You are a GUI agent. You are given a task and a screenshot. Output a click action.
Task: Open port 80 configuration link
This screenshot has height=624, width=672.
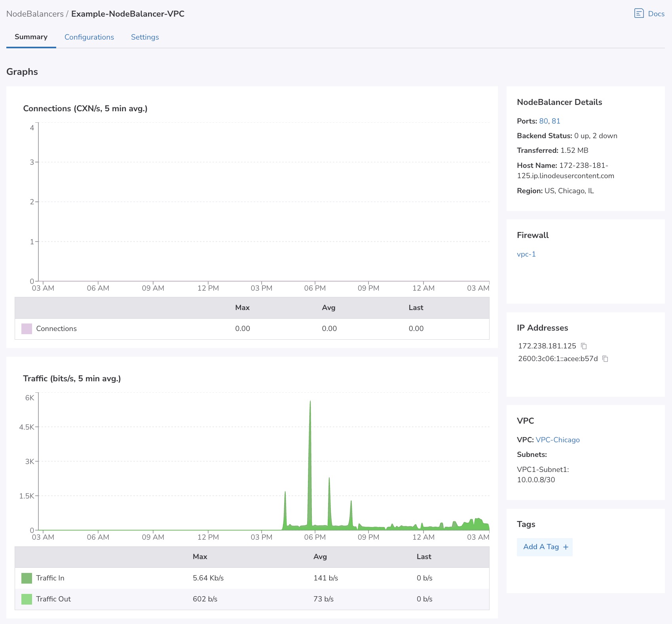click(543, 121)
